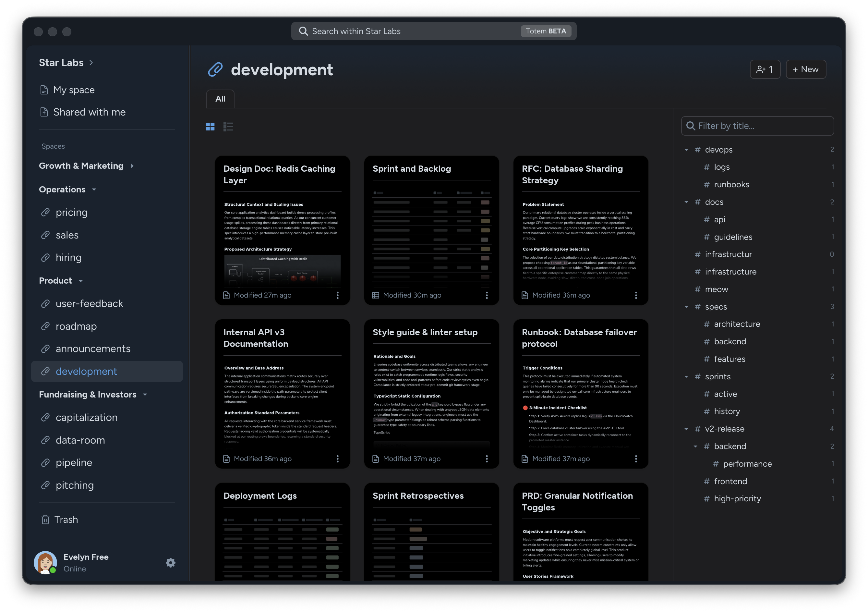Viewport: 868px width, 612px height.
Task: Filter by the architecture tag
Action: (737, 324)
